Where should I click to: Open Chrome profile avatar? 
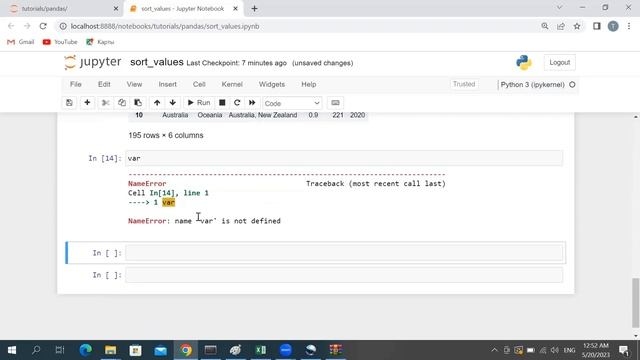pyautogui.click(x=613, y=26)
